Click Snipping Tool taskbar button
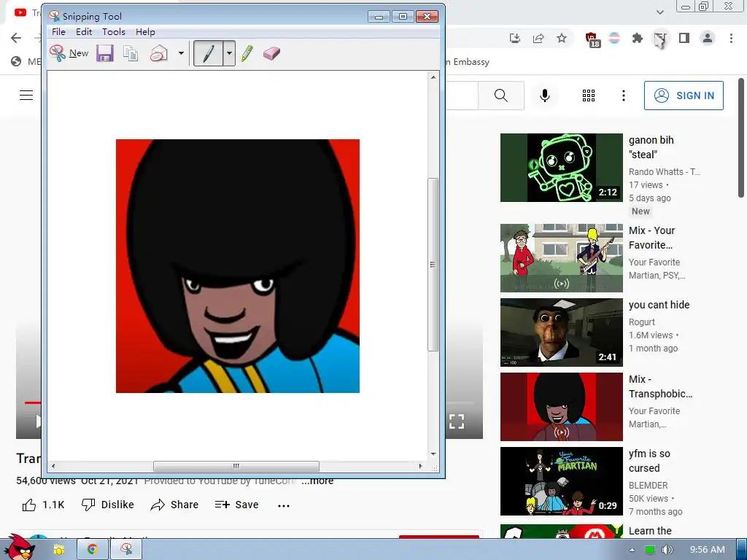 (126, 550)
